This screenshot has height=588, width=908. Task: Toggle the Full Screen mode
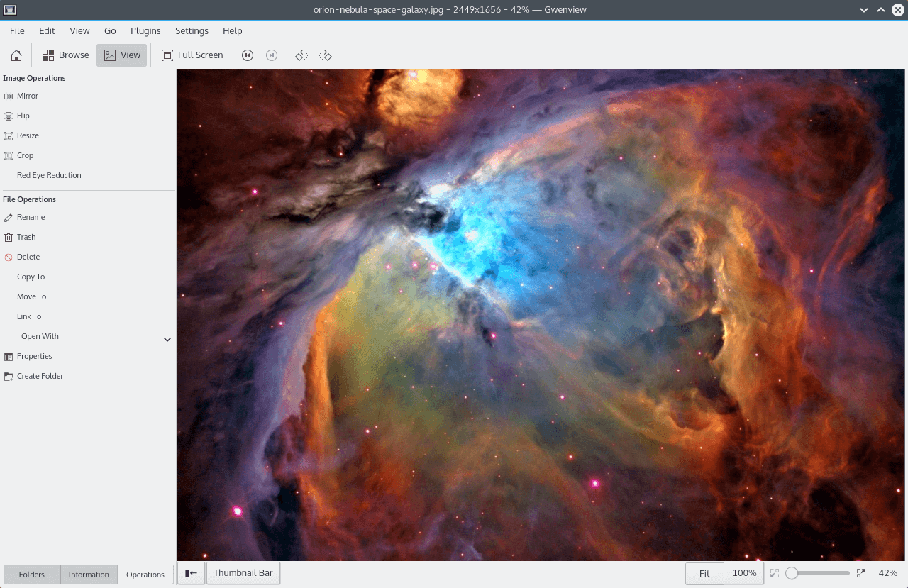192,55
